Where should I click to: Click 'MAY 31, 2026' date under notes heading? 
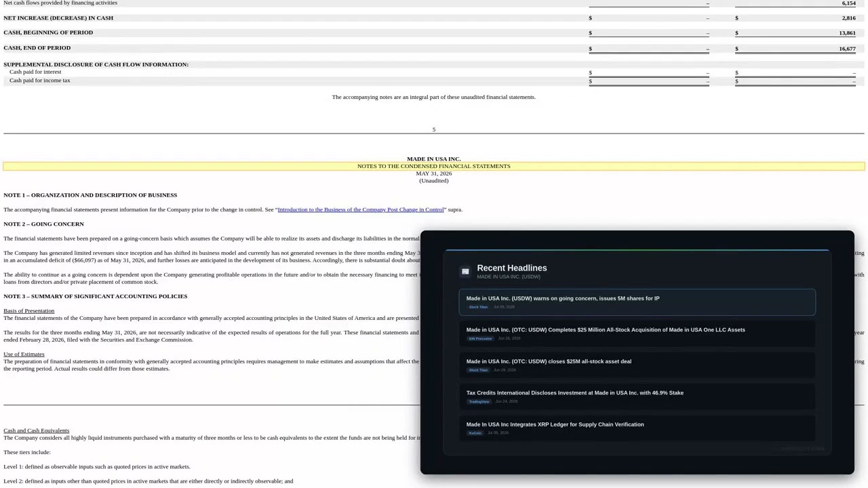[434, 174]
